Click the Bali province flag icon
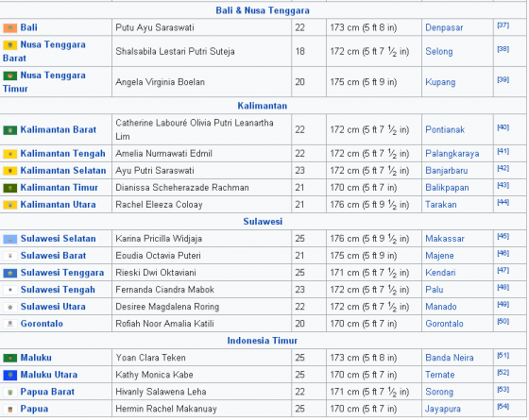 (x=10, y=28)
